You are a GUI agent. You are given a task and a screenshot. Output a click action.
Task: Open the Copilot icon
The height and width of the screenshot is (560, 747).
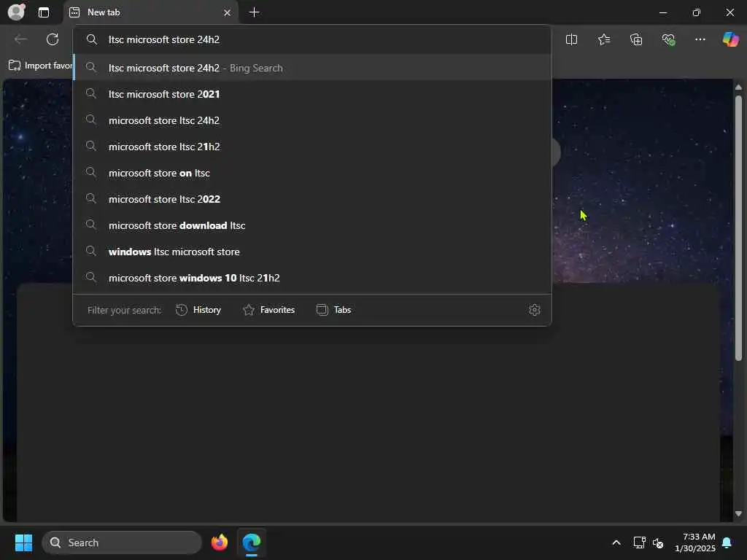point(730,39)
